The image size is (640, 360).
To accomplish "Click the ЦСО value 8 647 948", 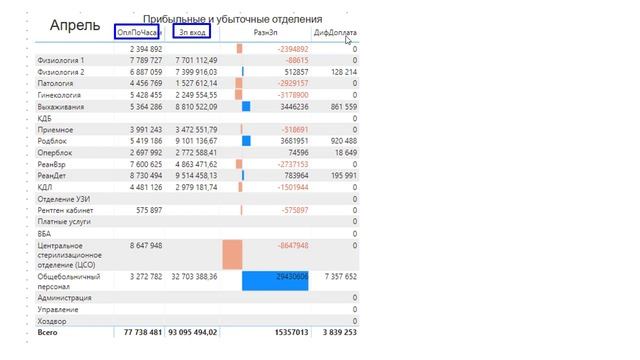I will pos(146,246).
